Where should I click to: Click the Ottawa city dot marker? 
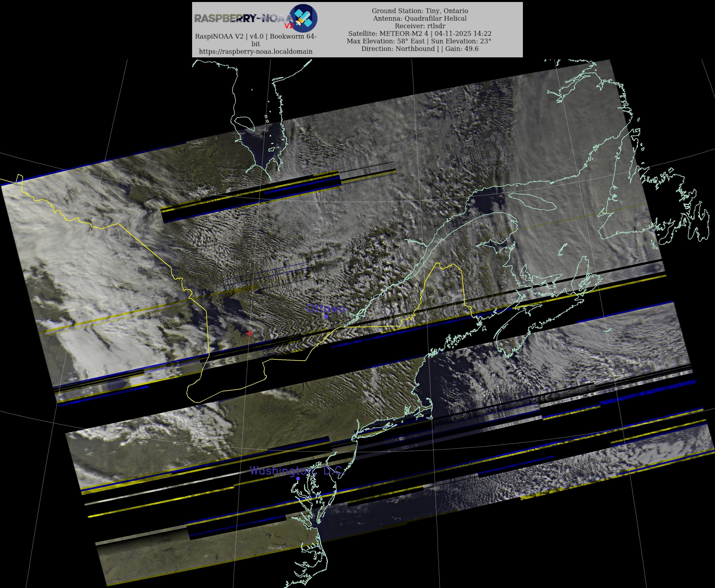[326, 316]
